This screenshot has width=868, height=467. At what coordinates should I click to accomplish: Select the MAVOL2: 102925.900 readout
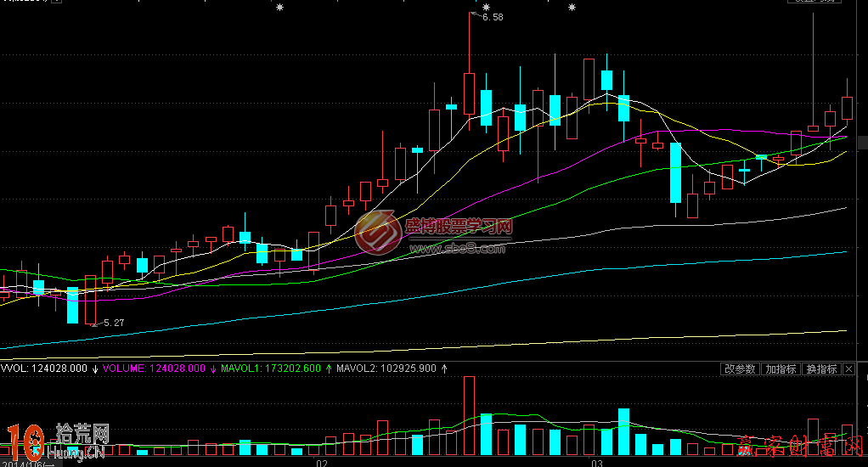tap(386, 369)
